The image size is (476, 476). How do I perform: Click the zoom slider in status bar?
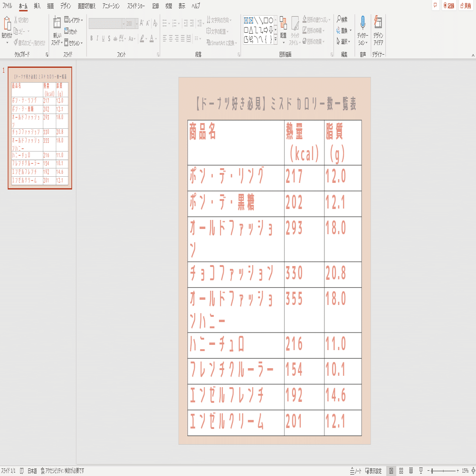[x=443, y=471]
